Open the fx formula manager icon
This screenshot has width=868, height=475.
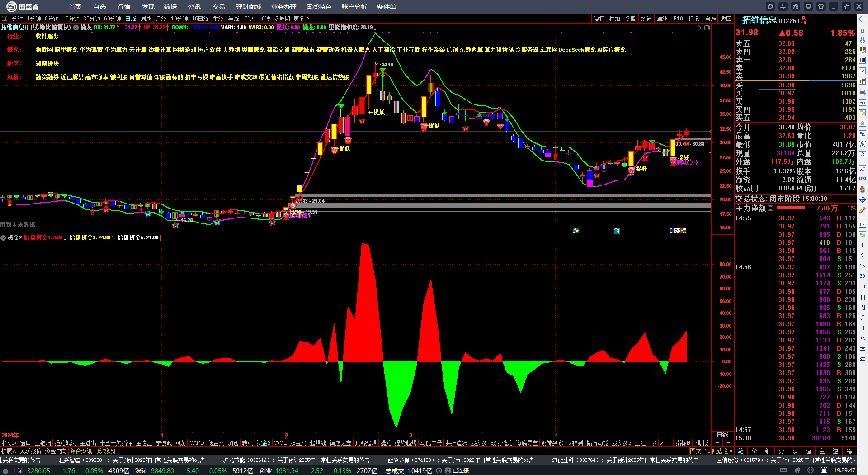(796, 6)
